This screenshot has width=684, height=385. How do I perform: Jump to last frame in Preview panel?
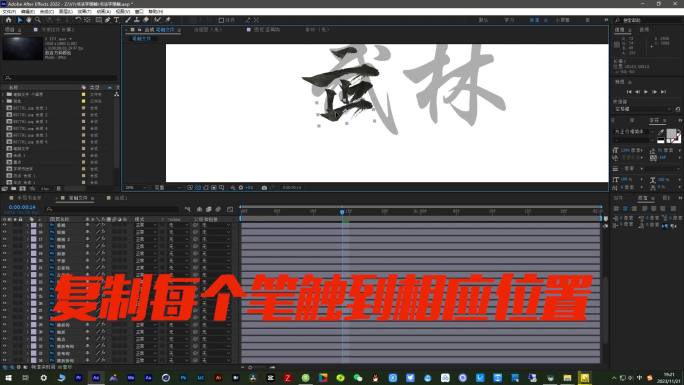click(x=663, y=92)
